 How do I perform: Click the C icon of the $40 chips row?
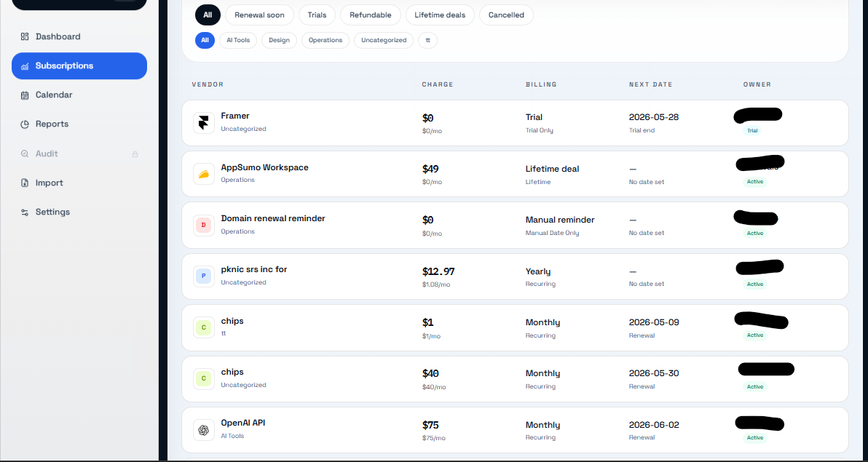click(x=204, y=378)
